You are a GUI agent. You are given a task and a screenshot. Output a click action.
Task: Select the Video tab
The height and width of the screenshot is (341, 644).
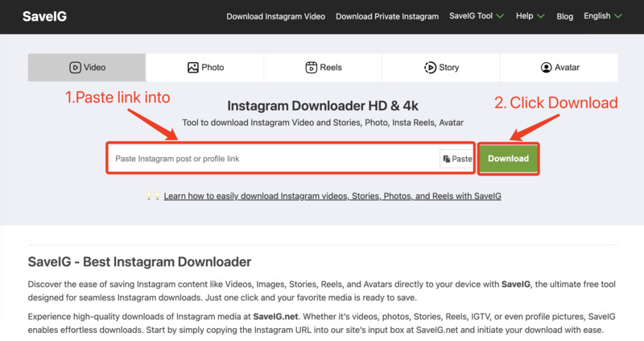(x=87, y=68)
